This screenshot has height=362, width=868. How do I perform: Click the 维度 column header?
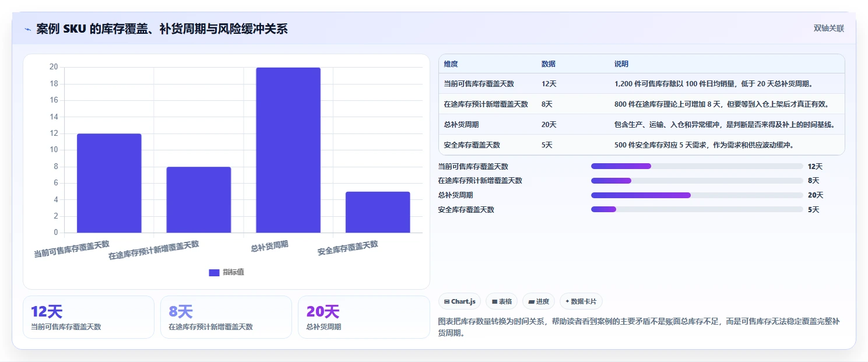point(451,64)
